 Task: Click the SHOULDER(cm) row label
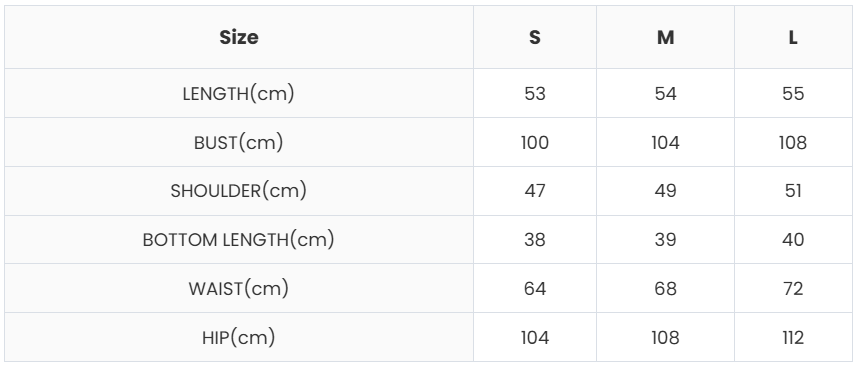coord(239,191)
